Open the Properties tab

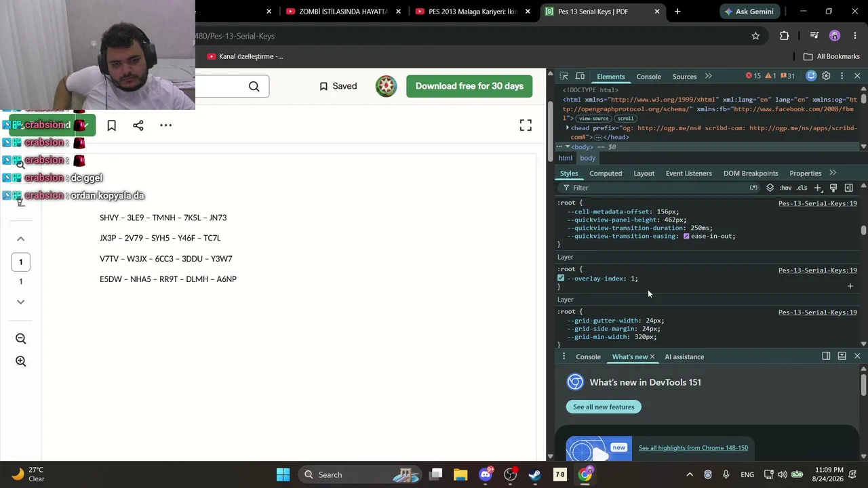pyautogui.click(x=805, y=174)
